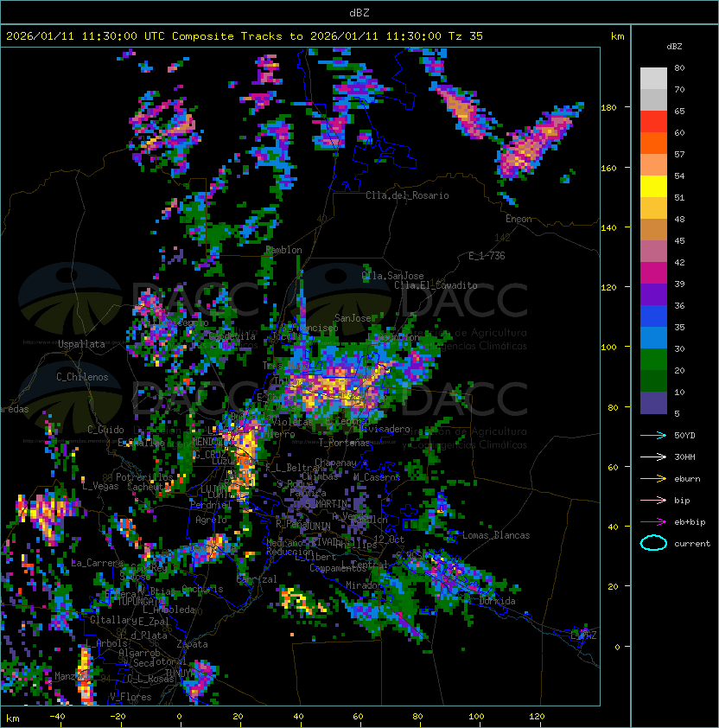Viewport: 719px width, 728px height.
Task: Click the 'Tz 35' value in header
Action: 466,36
